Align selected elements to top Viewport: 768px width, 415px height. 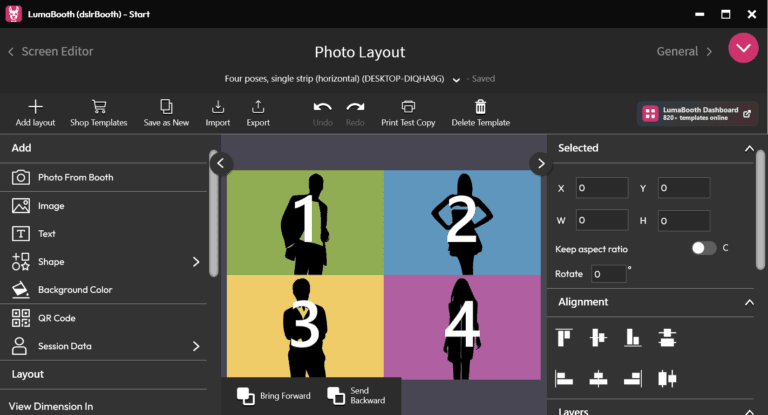pyautogui.click(x=564, y=338)
